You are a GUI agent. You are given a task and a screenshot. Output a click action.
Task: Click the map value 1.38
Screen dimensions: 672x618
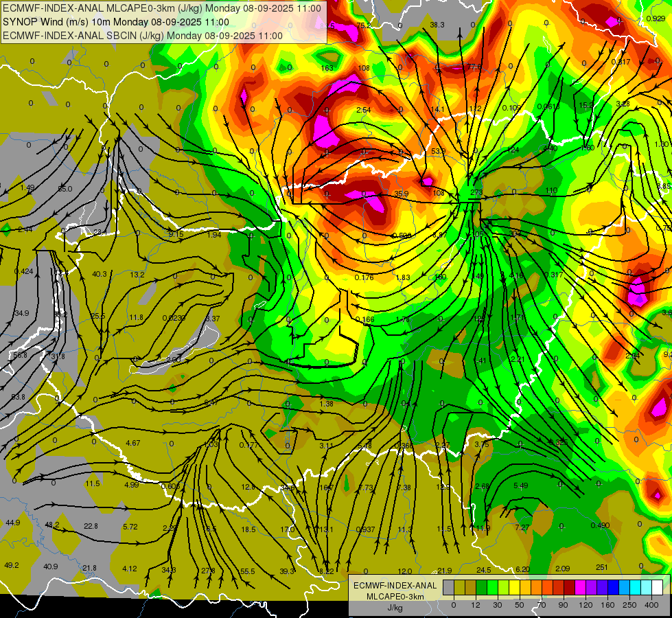[326, 404]
